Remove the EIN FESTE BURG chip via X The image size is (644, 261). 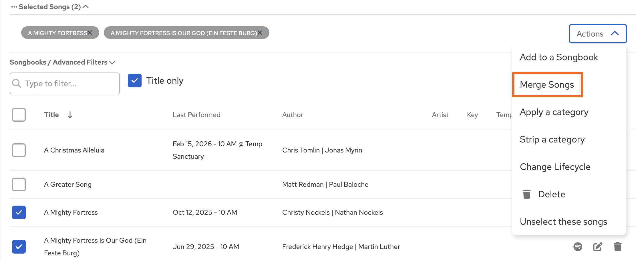click(260, 33)
